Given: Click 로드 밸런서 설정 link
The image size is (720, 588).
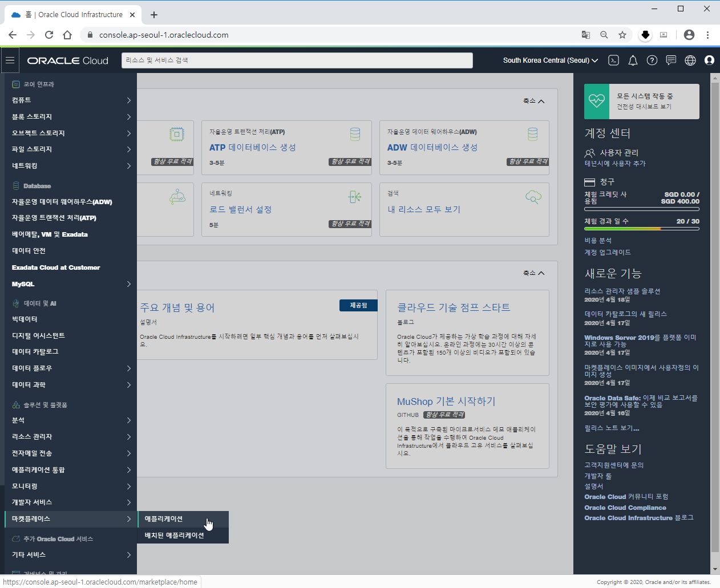Looking at the screenshot, I should (x=240, y=209).
